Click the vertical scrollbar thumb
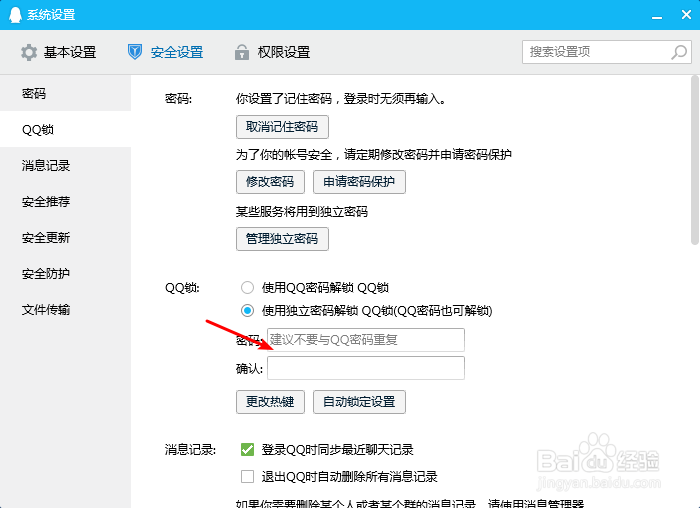700x508 pixels. (694, 160)
